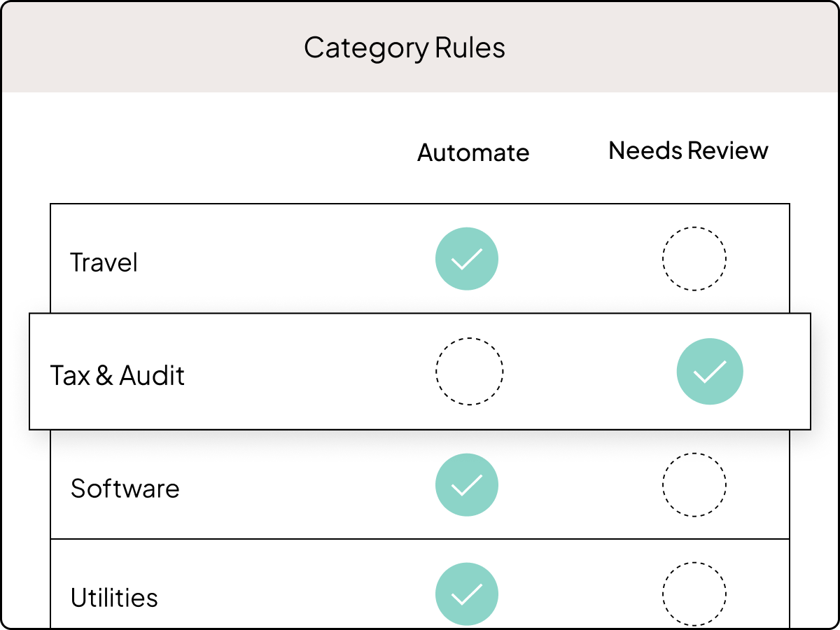Uncheck Needs Review for Tax & Audit
This screenshot has height=630, width=840.
710,371
